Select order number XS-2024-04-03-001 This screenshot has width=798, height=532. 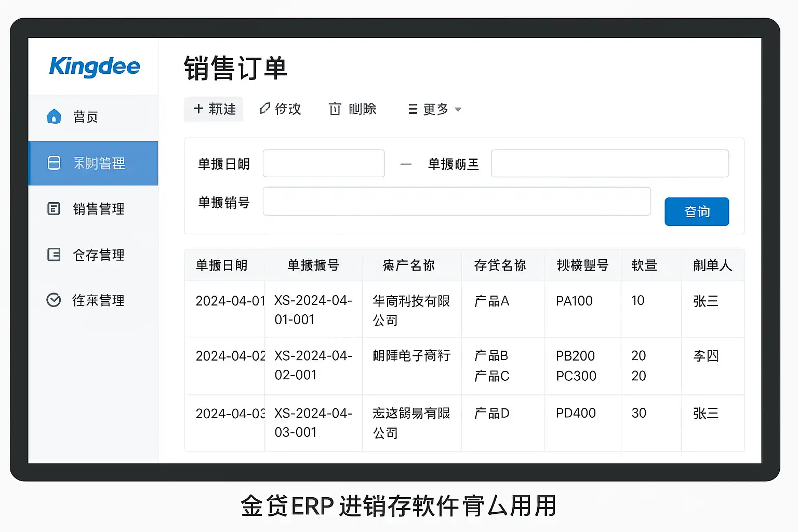313,422
